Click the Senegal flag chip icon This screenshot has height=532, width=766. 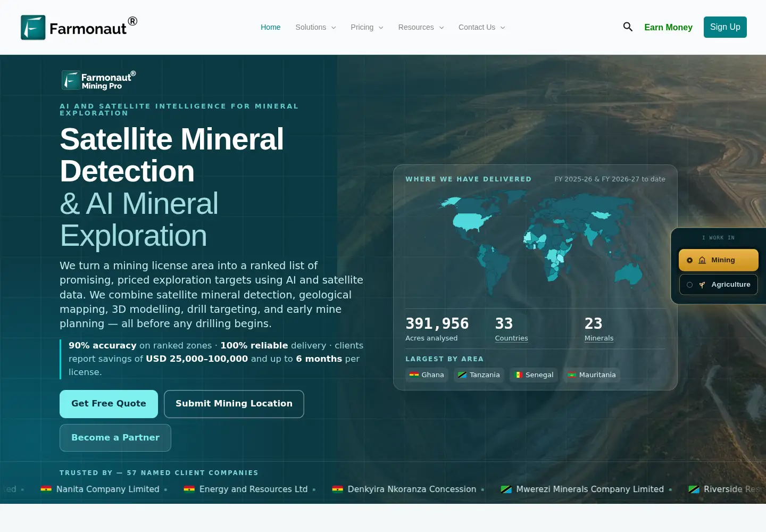coord(519,375)
